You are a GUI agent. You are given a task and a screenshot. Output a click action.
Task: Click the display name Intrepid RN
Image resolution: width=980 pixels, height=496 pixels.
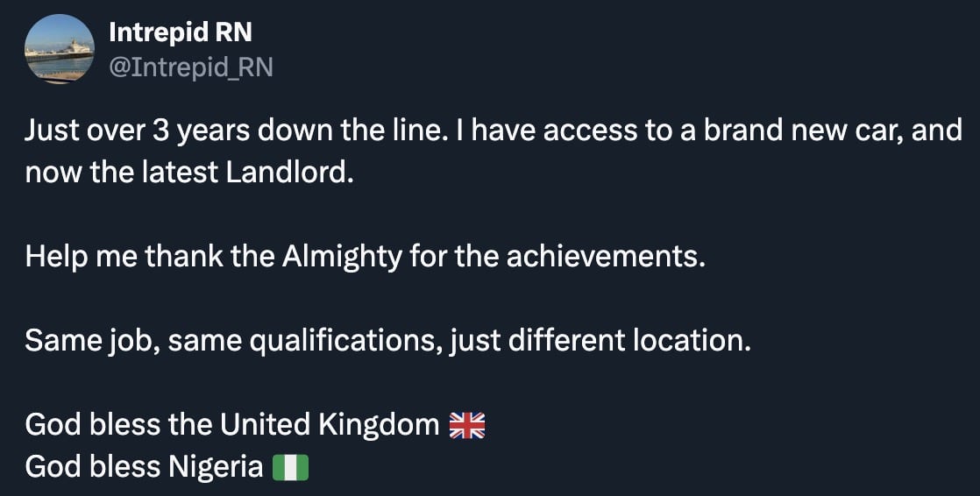pyautogui.click(x=181, y=33)
